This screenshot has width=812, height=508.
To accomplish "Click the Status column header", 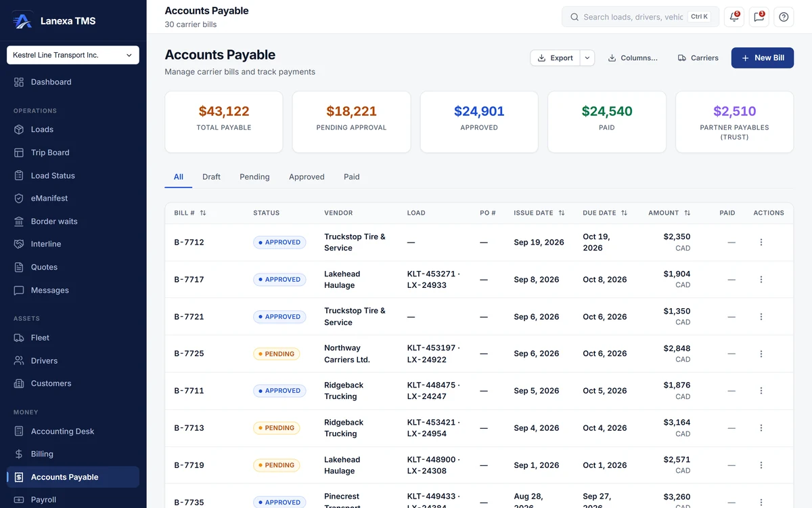I will tap(266, 213).
